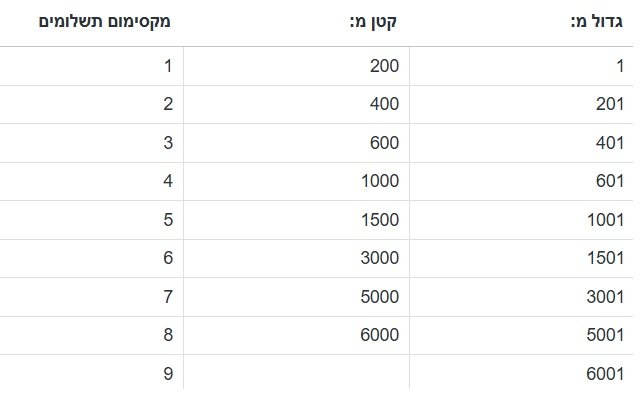Select the cell with value 3000
This screenshot has height=396, width=642.
296,258
